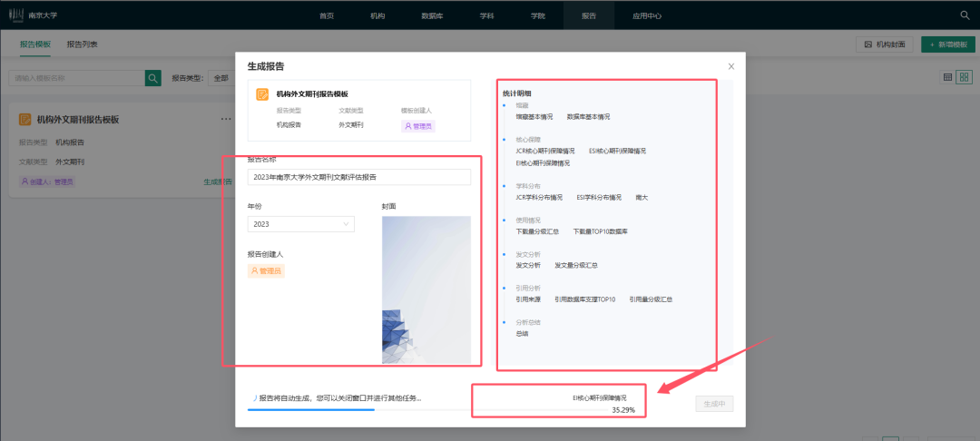Click 引用来源 item
980x441 pixels.
click(x=528, y=299)
